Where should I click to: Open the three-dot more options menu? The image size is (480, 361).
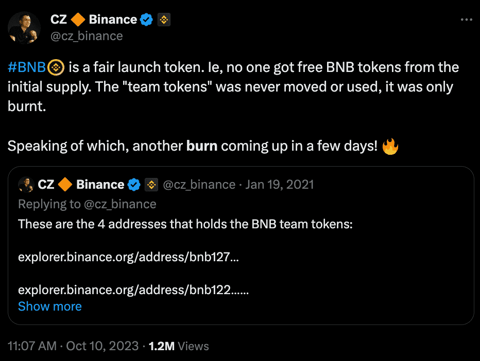click(x=466, y=20)
